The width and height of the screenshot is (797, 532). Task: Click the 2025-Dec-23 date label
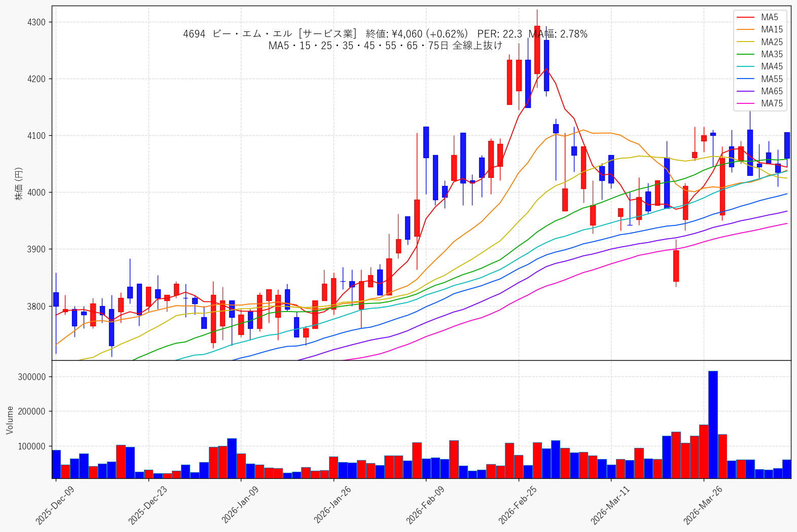tap(148, 505)
